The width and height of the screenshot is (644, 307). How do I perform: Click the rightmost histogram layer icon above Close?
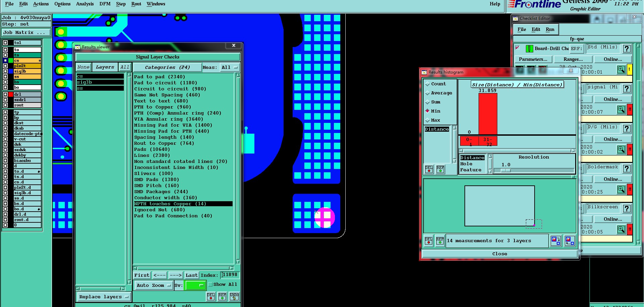[569, 241]
